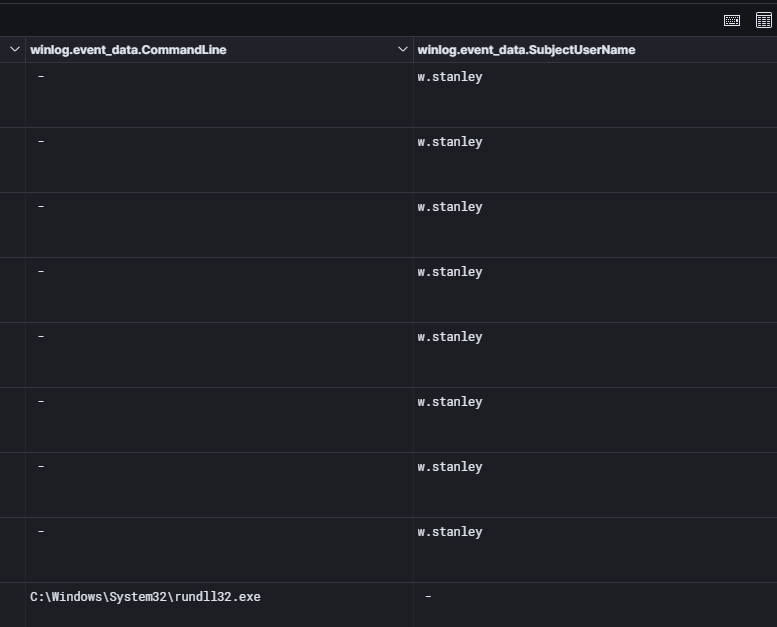Click w.stanley in the sixth row
The width and height of the screenshot is (777, 627).
tap(450, 402)
